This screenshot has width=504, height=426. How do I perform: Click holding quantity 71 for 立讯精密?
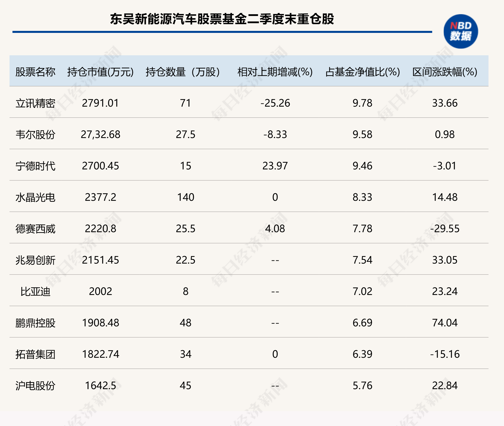pos(185,103)
